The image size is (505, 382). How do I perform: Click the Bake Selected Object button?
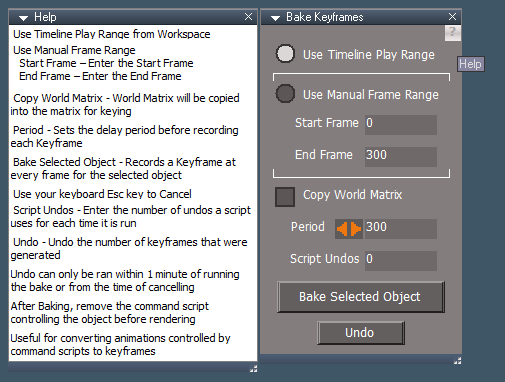(361, 297)
